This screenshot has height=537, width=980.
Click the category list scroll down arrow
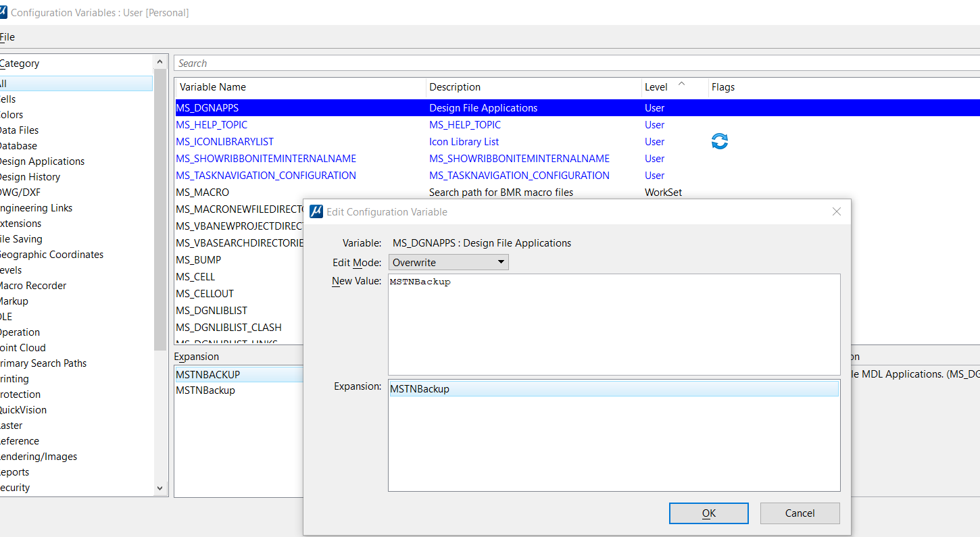click(x=160, y=488)
